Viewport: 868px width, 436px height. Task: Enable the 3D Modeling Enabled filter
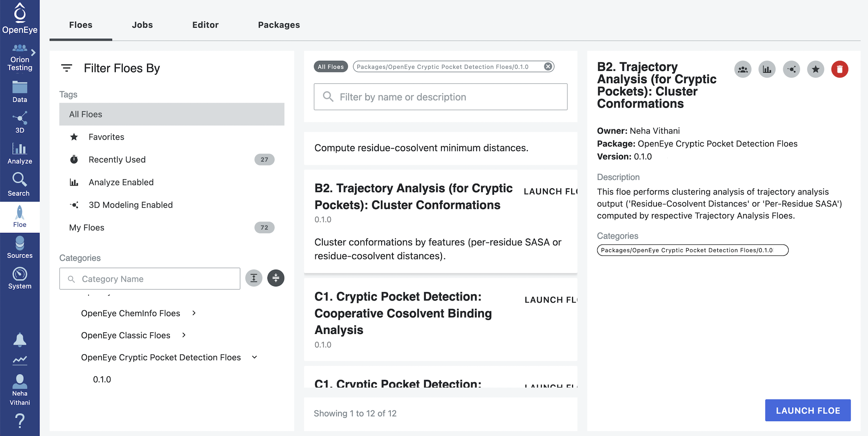click(x=130, y=205)
